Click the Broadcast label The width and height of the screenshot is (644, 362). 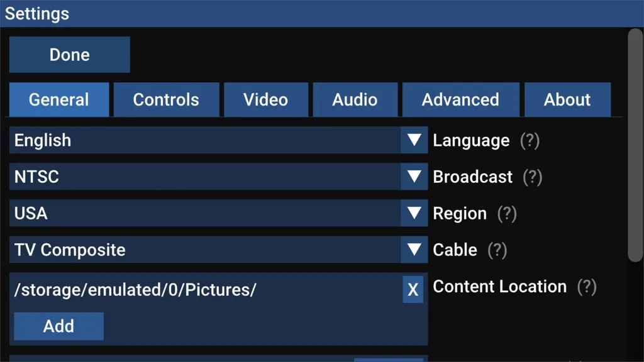(x=473, y=177)
